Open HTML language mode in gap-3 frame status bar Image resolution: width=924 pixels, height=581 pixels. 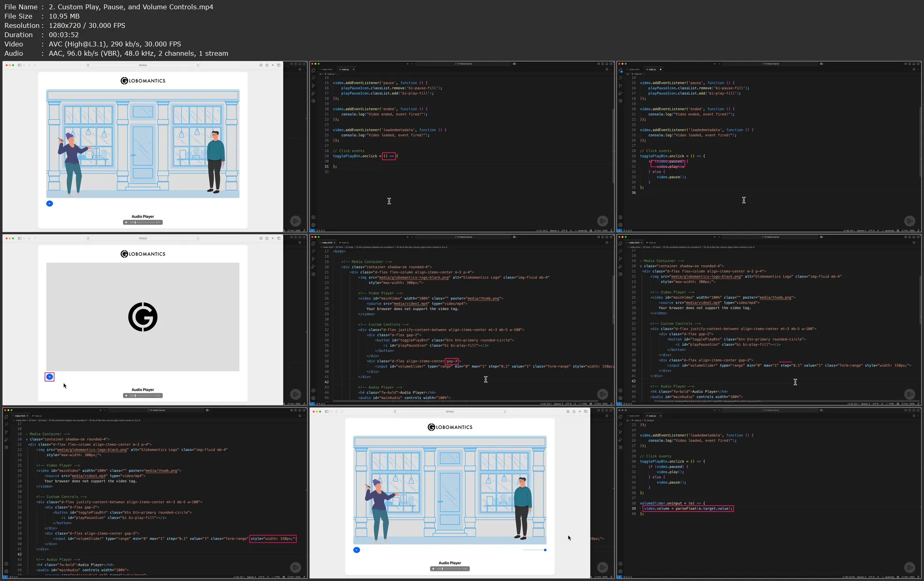(584, 403)
